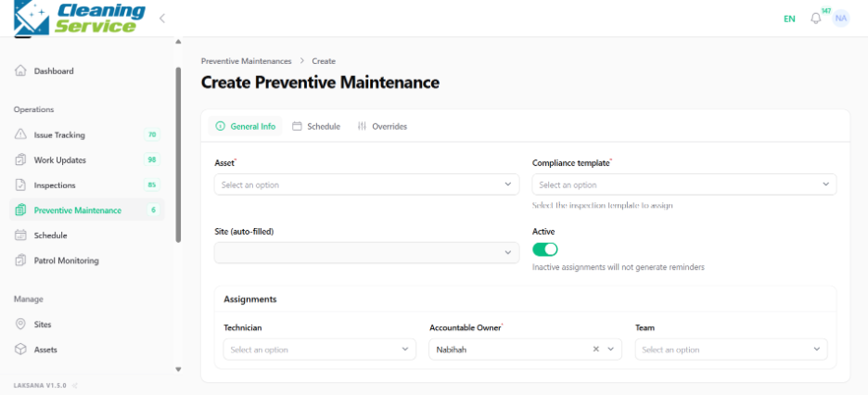
Task: Click 'Inactive assignments will not generate reminders' text
Action: coord(619,267)
